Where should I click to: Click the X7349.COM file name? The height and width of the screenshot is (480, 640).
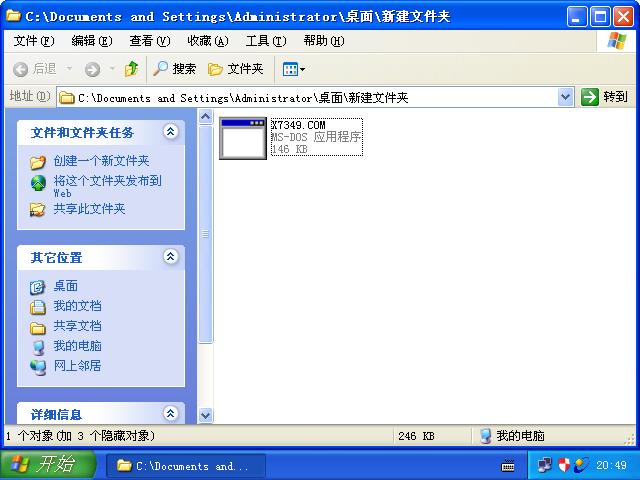pyautogui.click(x=298, y=125)
